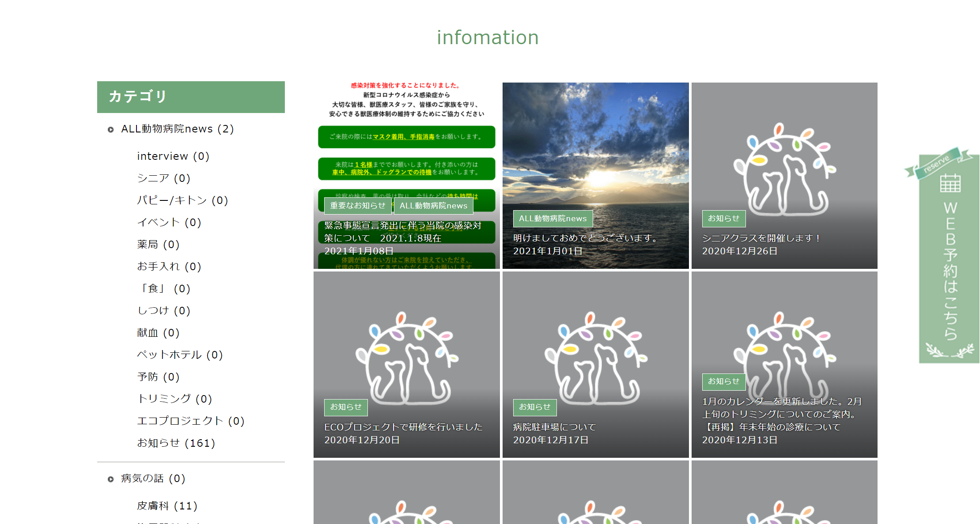Screen dimensions: 980x524
Task: Select the 予防 (0) category
Action: click(x=158, y=377)
